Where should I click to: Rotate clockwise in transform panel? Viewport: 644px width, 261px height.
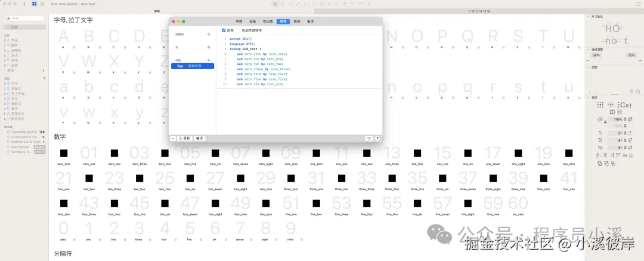(x=630, y=133)
